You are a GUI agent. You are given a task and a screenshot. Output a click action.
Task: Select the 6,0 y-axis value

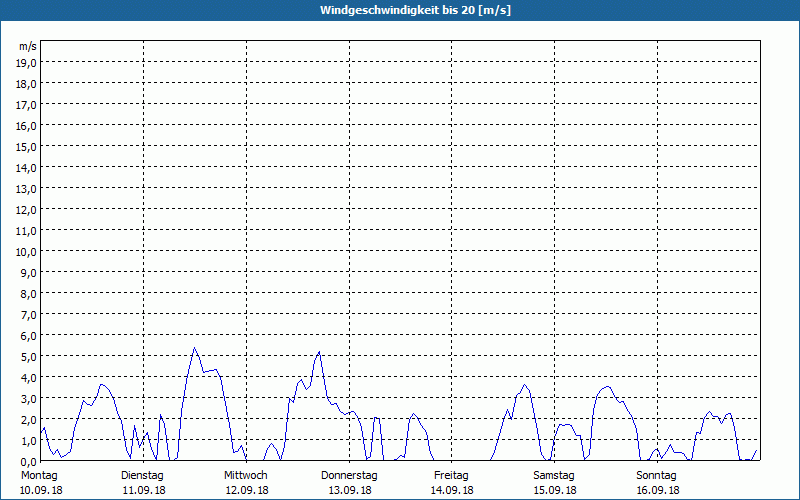(x=29, y=336)
